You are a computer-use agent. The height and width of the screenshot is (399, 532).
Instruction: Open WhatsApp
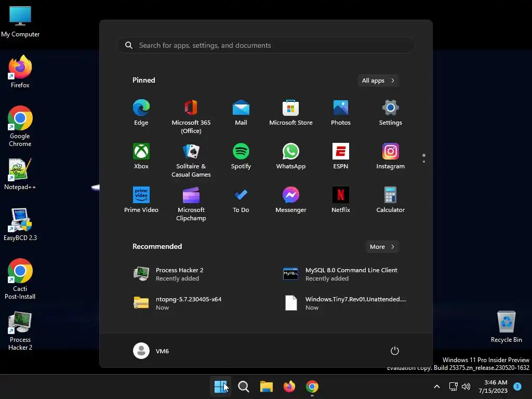[291, 156]
